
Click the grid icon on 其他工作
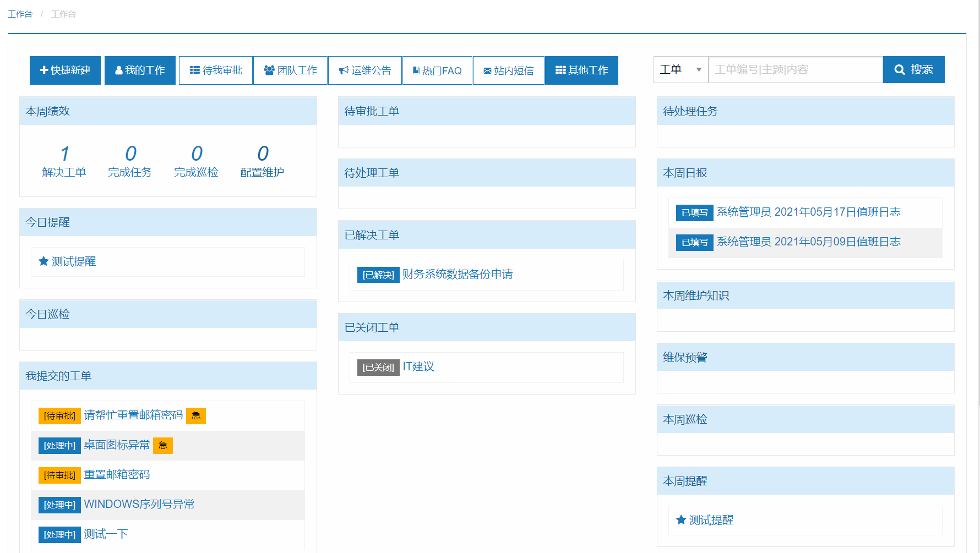point(560,70)
